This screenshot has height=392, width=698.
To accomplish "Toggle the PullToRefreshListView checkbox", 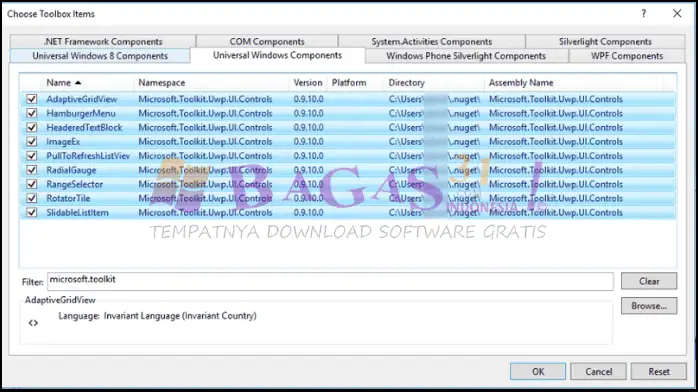I will [x=31, y=156].
